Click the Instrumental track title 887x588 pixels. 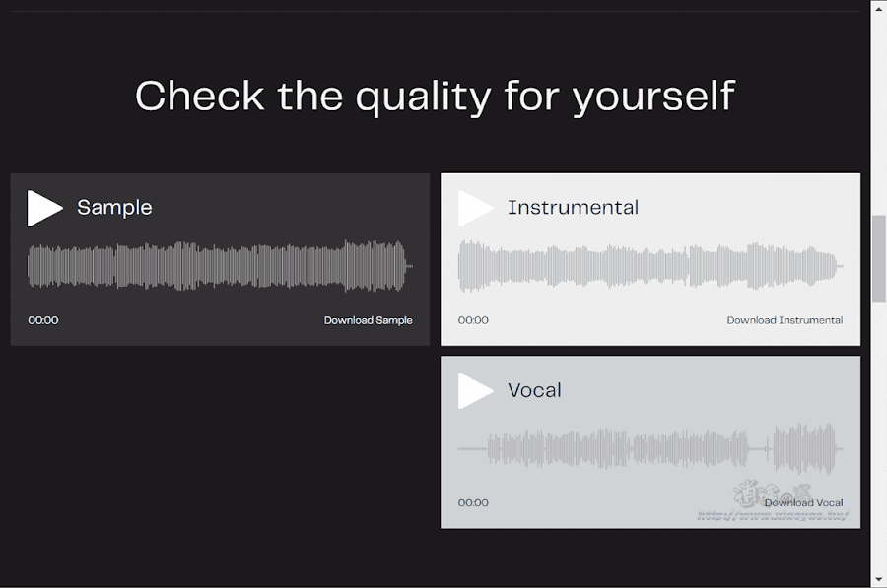573,208
